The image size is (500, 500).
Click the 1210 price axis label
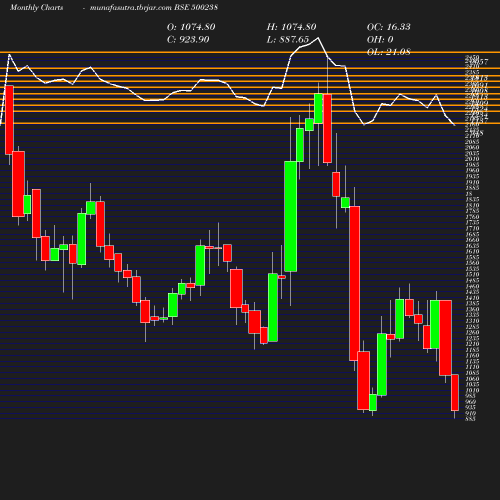[472, 344]
